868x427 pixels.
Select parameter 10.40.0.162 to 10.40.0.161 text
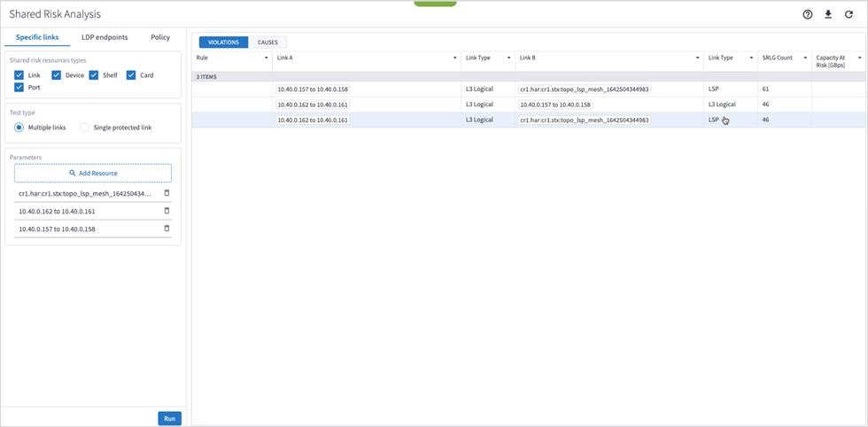57,211
